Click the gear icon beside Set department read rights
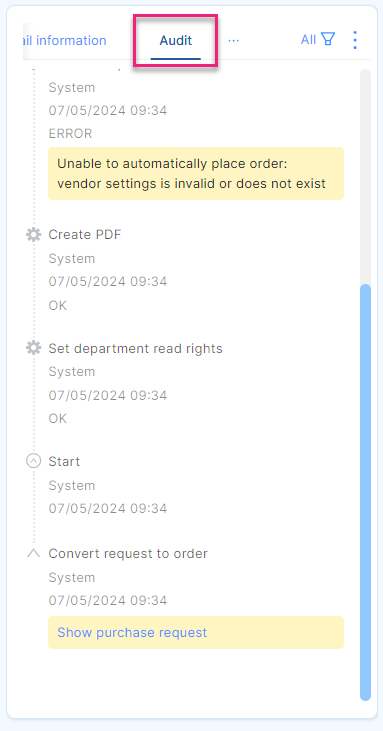Screen dimensions: 383x731 [x=33, y=348]
